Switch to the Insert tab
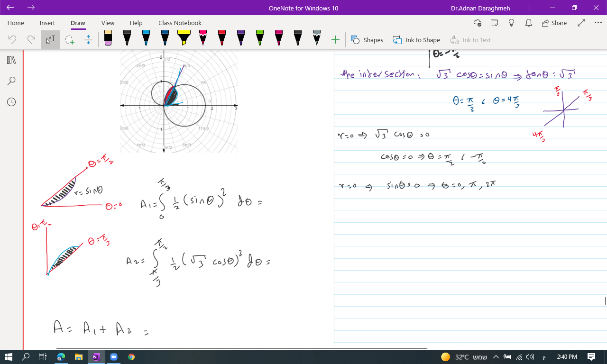Viewport: 607px width, 364px height. 47,23
